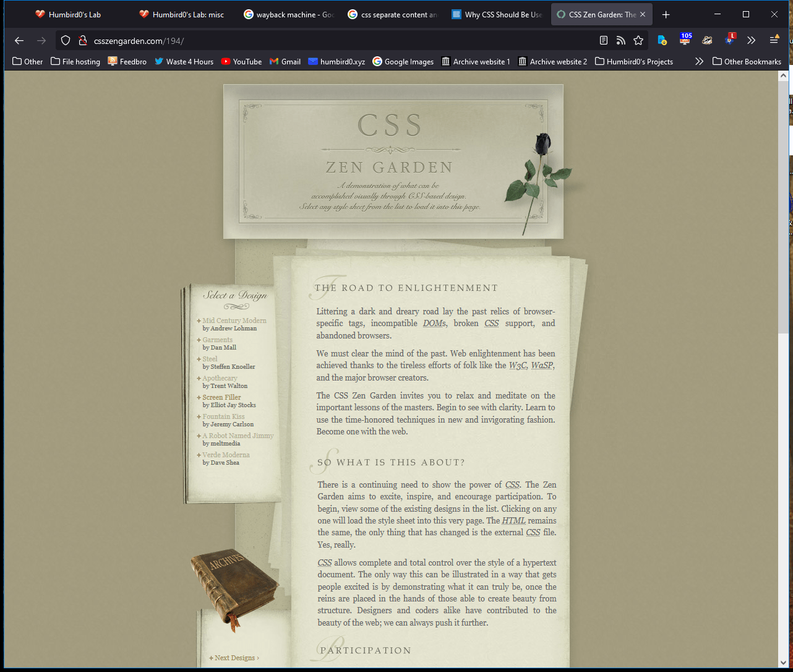Expand the File hosting bookmarks folder

coord(75,61)
